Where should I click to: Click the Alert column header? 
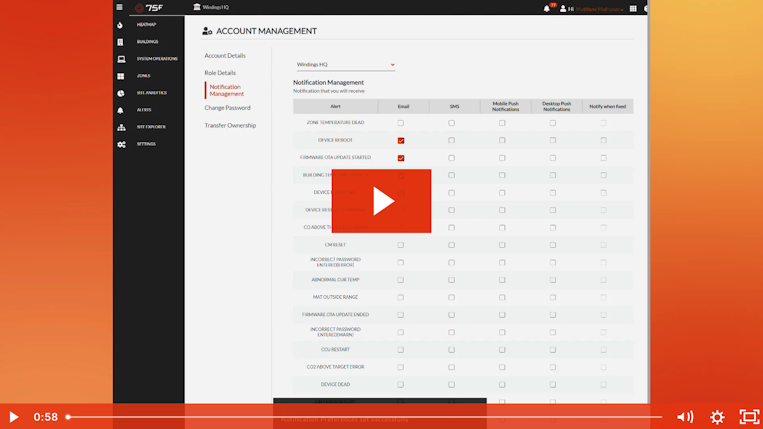pyautogui.click(x=335, y=107)
